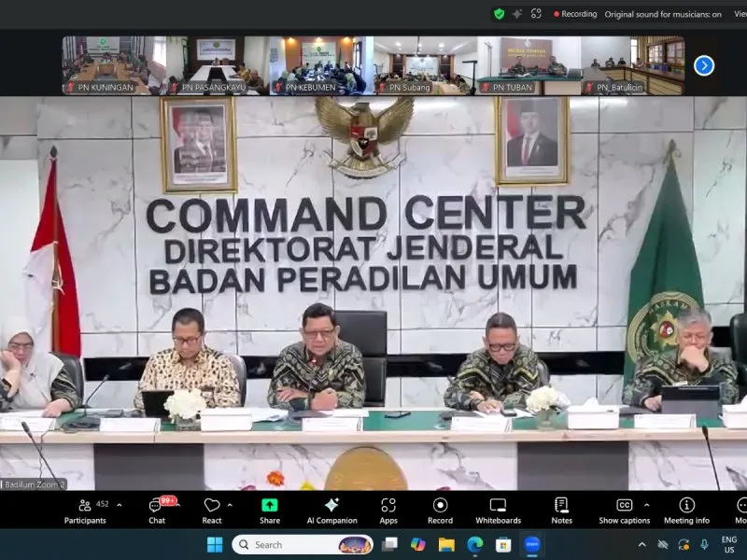
Task: Switch the ENG US input language
Action: [x=729, y=544]
